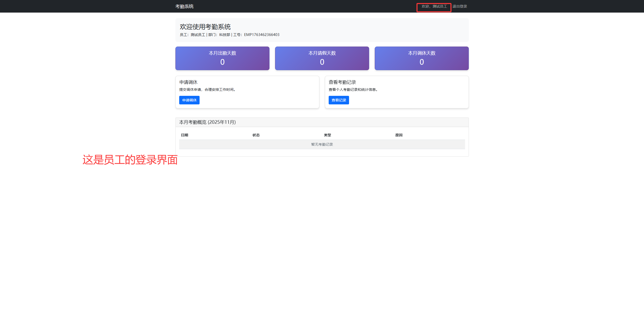Screen dimensions: 644x330
Task: Click the 查看考勤记录 card title
Action: click(342, 82)
